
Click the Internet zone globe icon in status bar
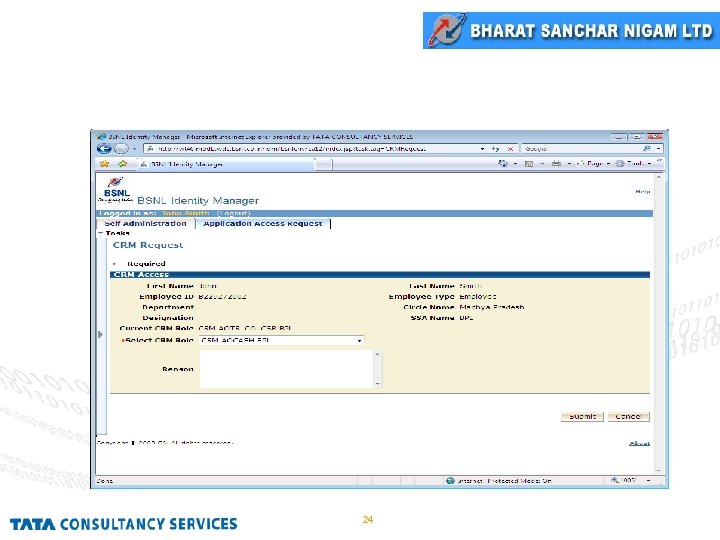pos(450,480)
